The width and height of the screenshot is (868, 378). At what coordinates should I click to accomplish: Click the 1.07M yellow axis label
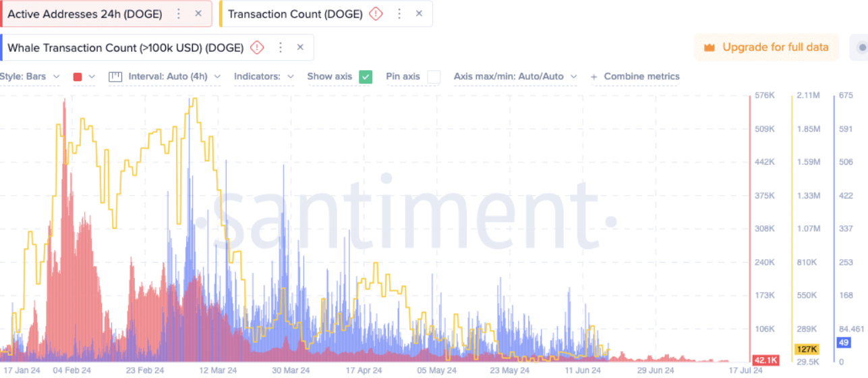808,228
